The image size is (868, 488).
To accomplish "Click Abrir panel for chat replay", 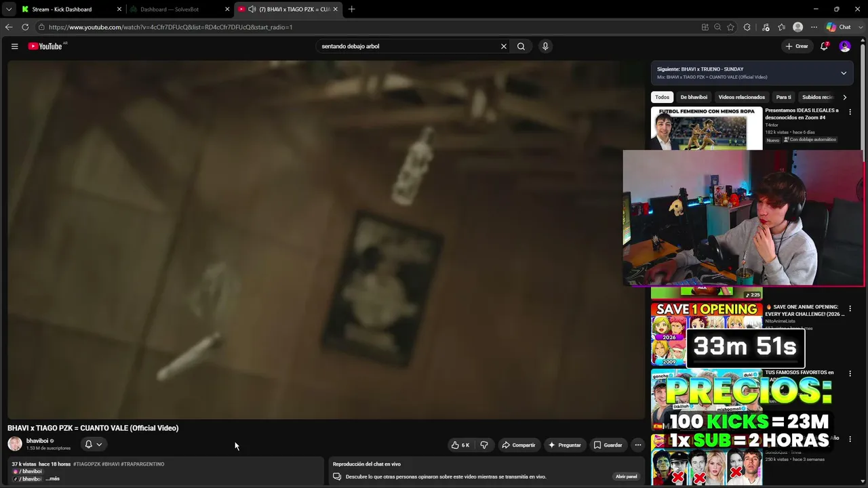I will 626,476.
